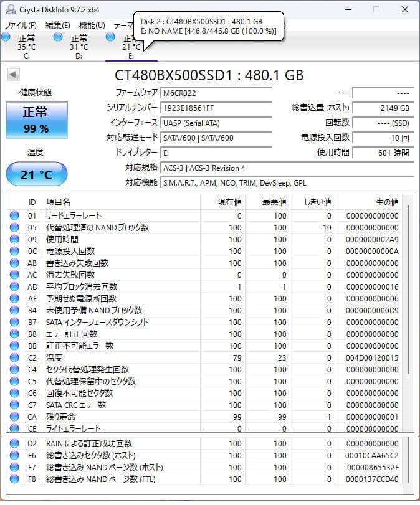
Task: Close the CrystalDiskInfo window
Action: [405, 10]
